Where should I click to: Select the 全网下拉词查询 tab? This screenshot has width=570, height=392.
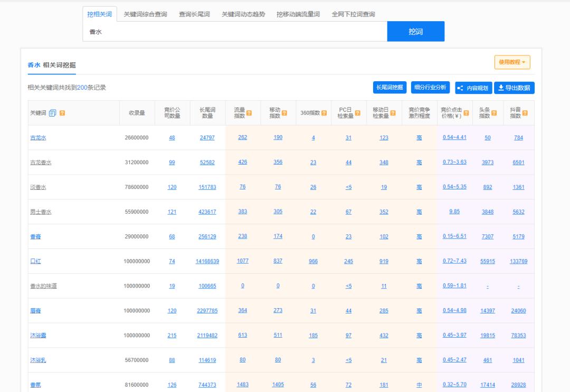353,14
